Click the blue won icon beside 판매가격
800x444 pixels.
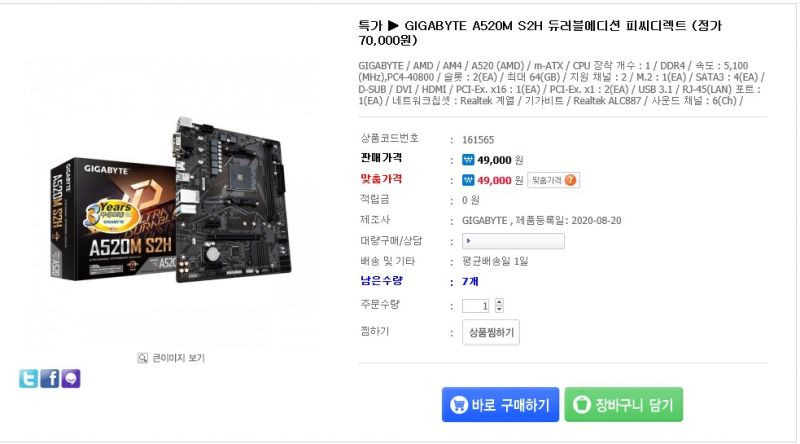point(468,160)
